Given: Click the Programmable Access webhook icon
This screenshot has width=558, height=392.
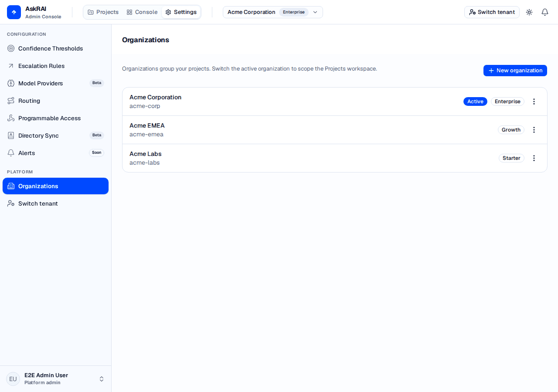Looking at the screenshot, I should [x=11, y=118].
